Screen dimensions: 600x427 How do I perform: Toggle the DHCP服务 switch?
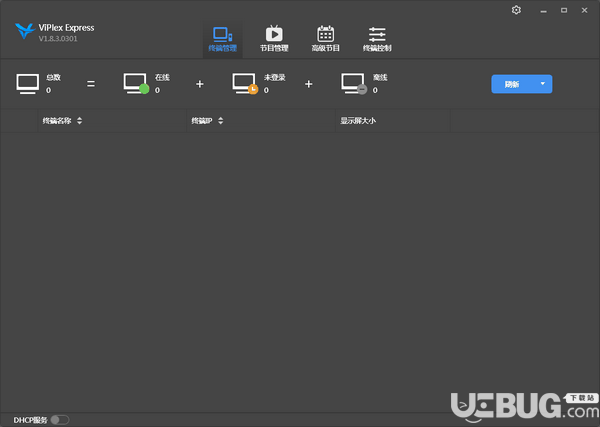pyautogui.click(x=60, y=420)
